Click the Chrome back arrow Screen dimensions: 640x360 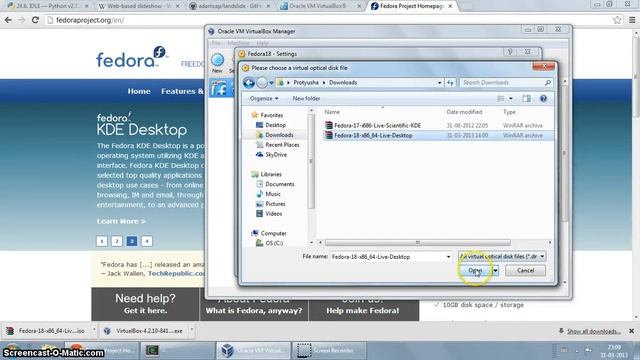(x=8, y=20)
